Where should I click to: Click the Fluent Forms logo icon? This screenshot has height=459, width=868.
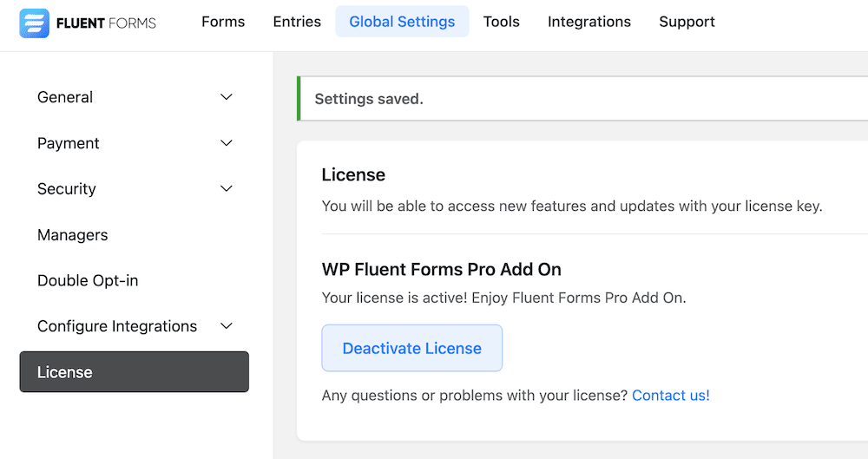35,23
